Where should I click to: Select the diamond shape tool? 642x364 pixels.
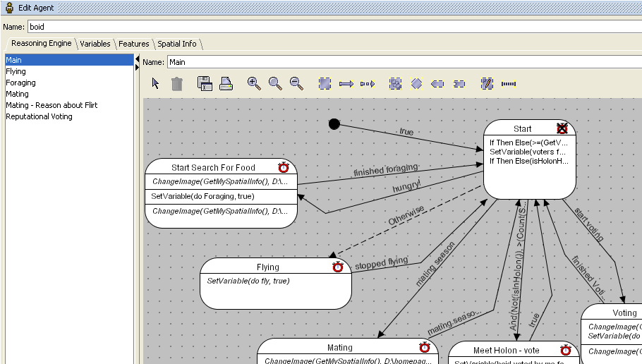click(416, 84)
